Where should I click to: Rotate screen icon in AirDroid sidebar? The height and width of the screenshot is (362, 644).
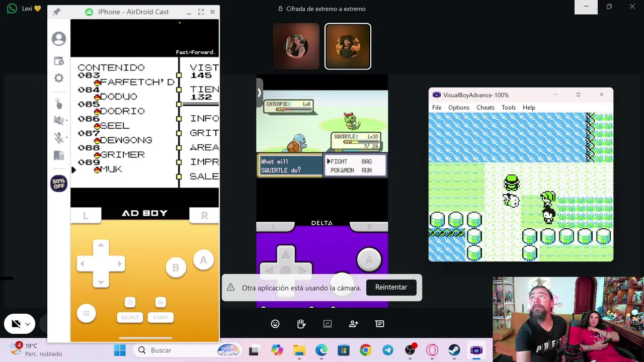click(59, 156)
